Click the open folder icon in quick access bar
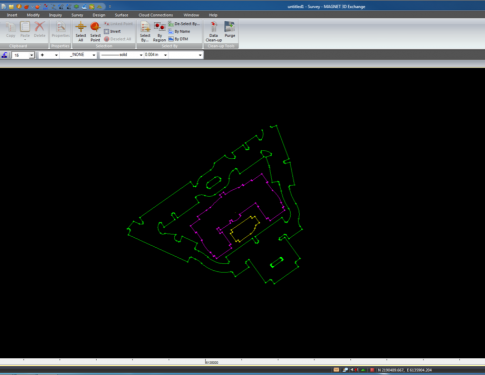 tap(11, 6)
